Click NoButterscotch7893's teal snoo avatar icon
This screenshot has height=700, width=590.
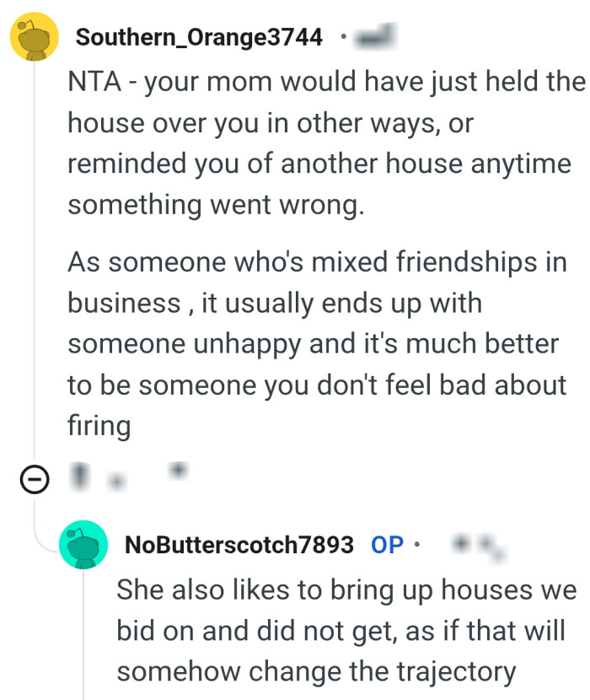[83, 547]
